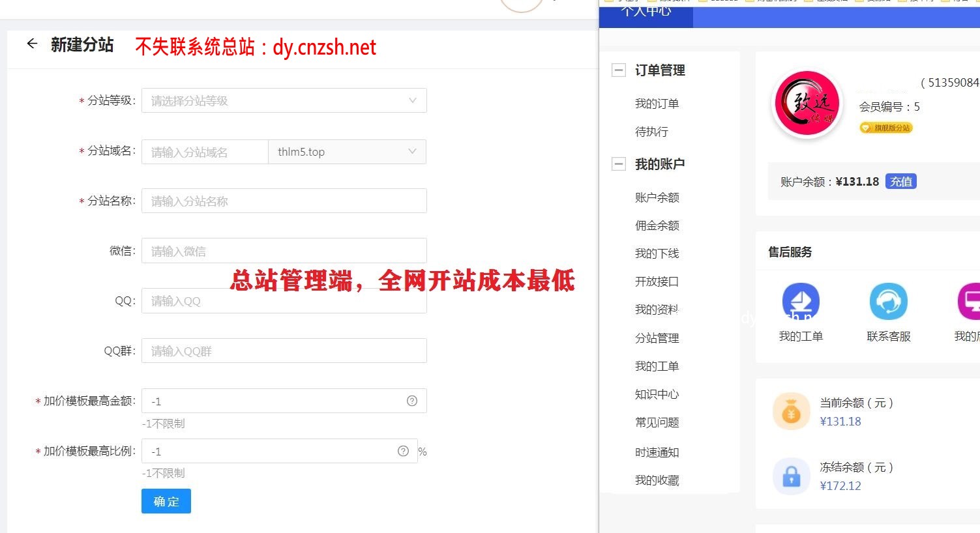980x533 pixels.
Task: Click the gold coin icon beside 当前余额
Action: (x=791, y=411)
